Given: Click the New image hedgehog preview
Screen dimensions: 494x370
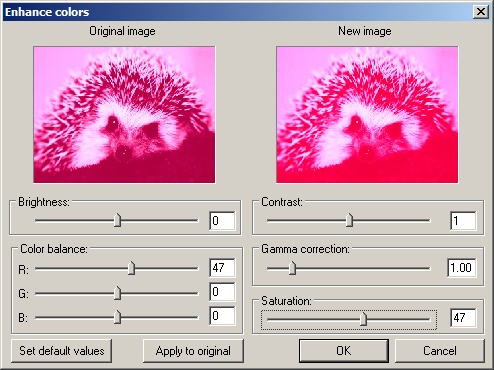Looking at the screenshot, I should click(367, 115).
